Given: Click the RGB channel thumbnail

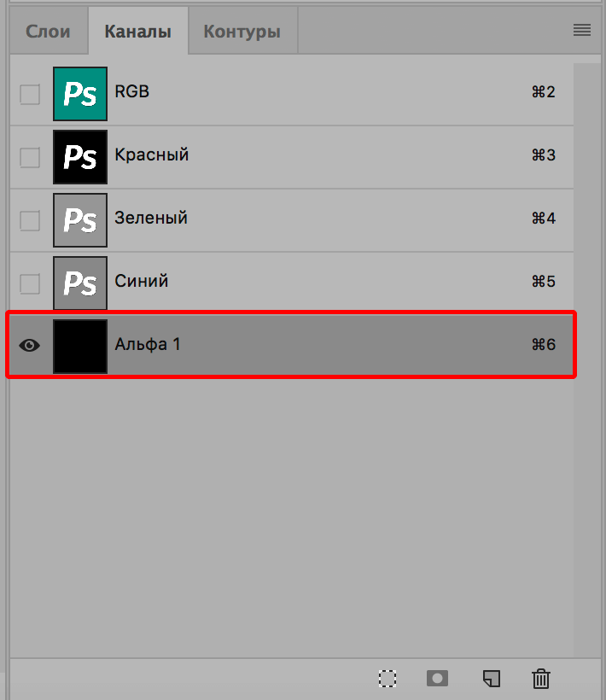Looking at the screenshot, I should [80, 95].
